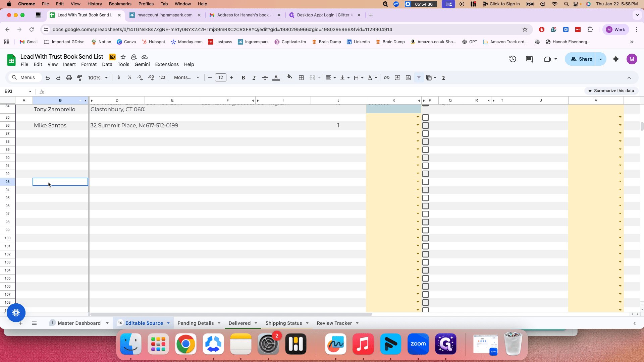Insert a chart from toolbar
This screenshot has height=362, width=644.
point(408,78)
